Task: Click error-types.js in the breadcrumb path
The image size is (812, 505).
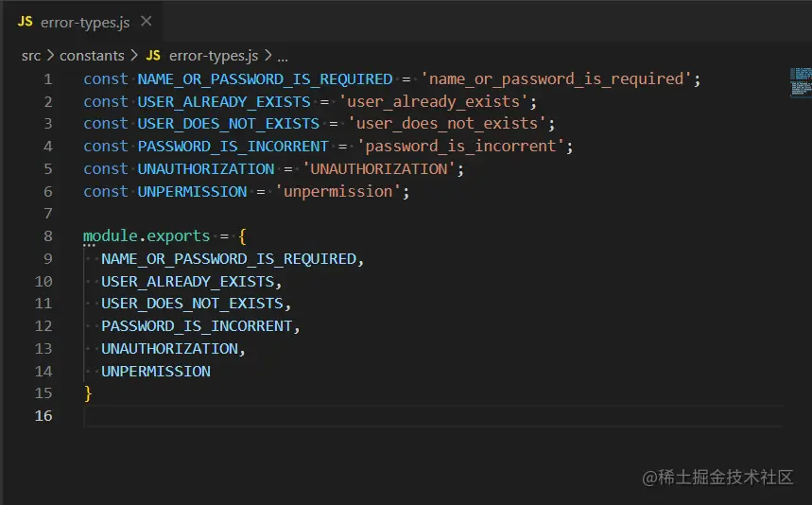Action: (214, 56)
